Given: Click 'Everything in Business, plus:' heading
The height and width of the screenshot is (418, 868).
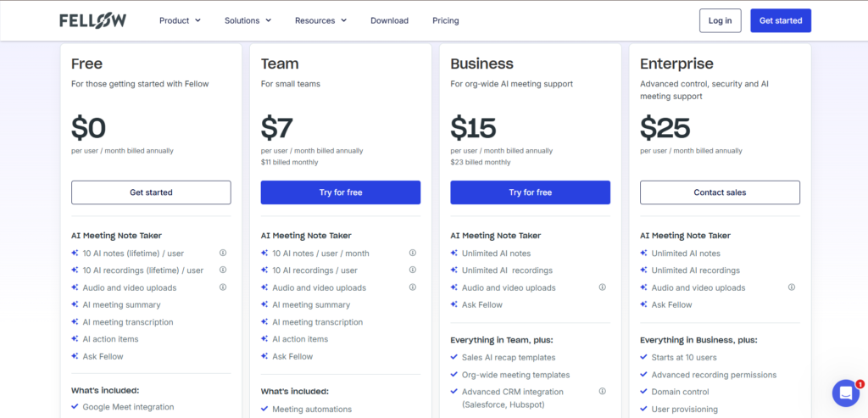Looking at the screenshot, I should pyautogui.click(x=698, y=340).
